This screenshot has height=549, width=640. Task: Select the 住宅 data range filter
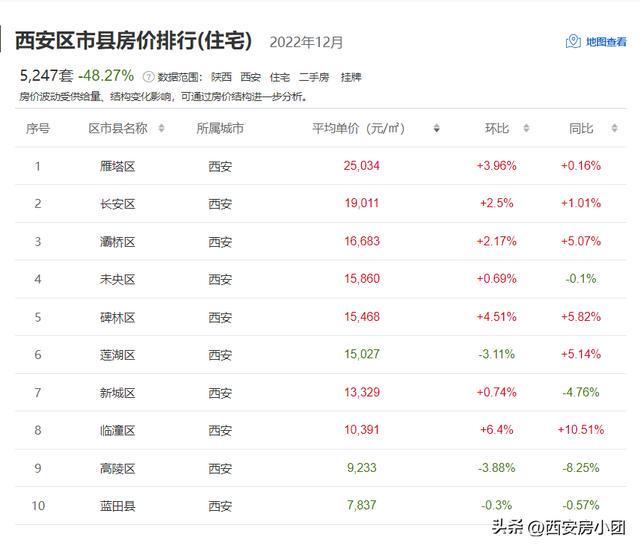click(x=280, y=77)
